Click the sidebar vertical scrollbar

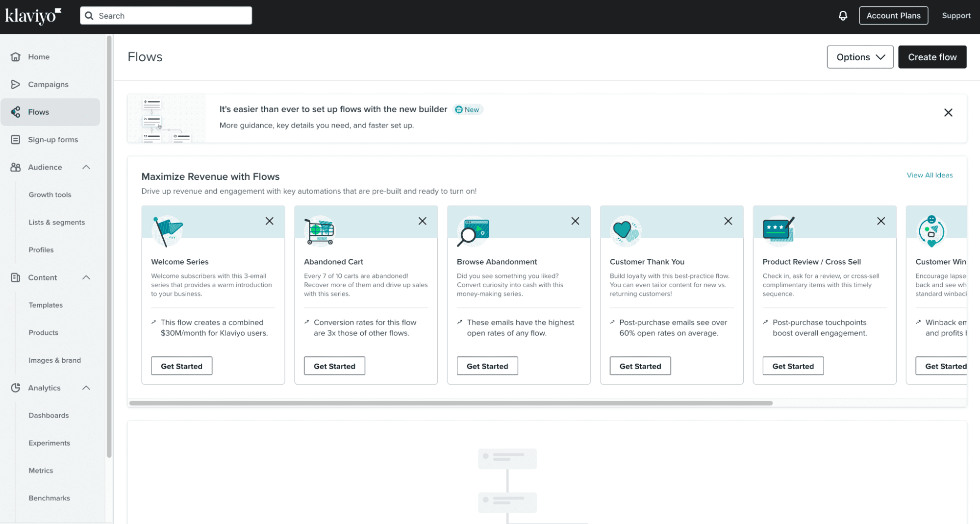point(109,247)
